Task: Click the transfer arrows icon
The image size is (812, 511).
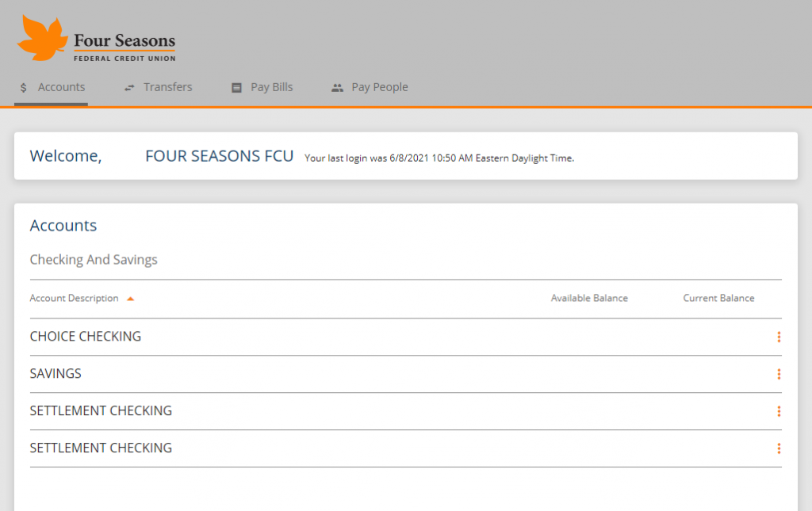Action: (129, 88)
